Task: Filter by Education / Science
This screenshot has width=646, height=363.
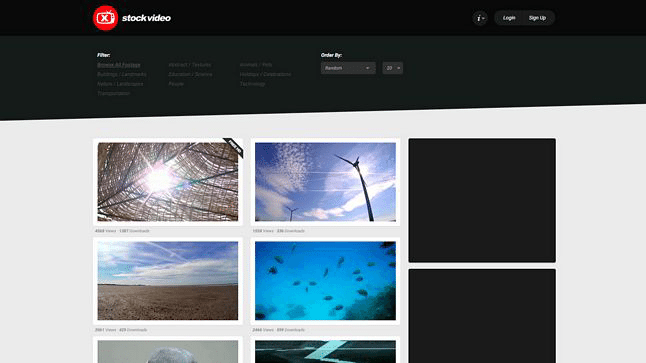Action: click(x=190, y=74)
